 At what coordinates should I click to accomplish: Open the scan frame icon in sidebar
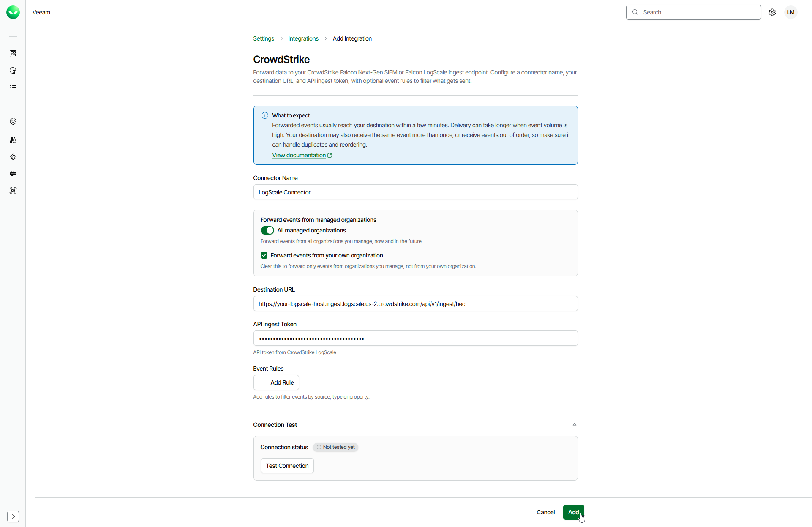[x=13, y=191]
